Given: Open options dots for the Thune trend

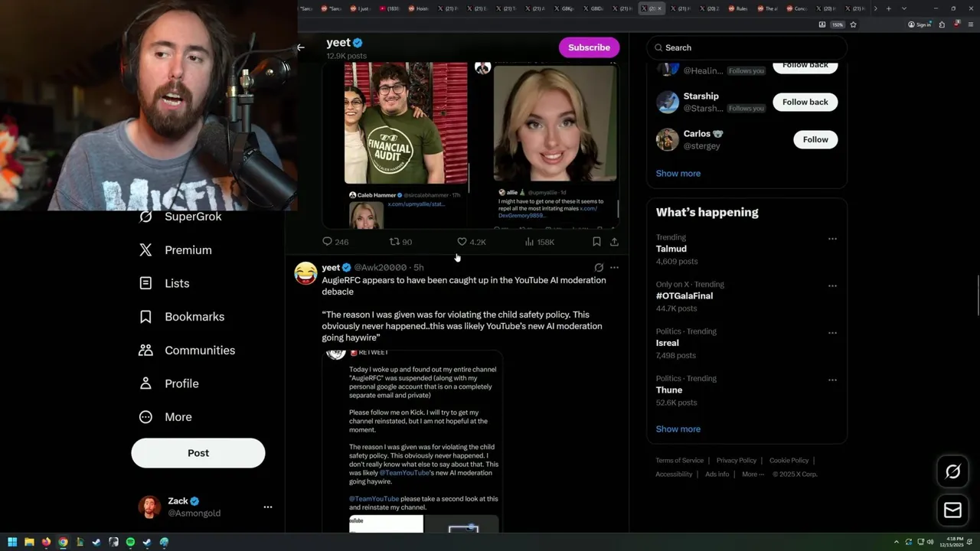Looking at the screenshot, I should pyautogui.click(x=832, y=380).
